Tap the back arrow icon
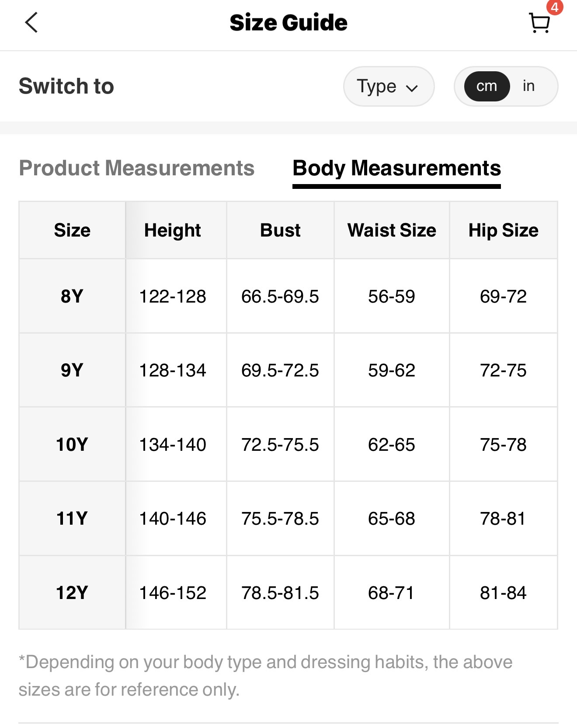This screenshot has height=728, width=577. coord(31,23)
